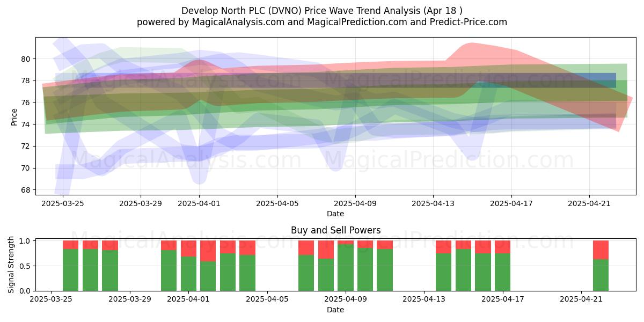This screenshot has height=322, width=644.
Task: Click 2025-04-01 date label under the price chart
Action: tap(199, 204)
